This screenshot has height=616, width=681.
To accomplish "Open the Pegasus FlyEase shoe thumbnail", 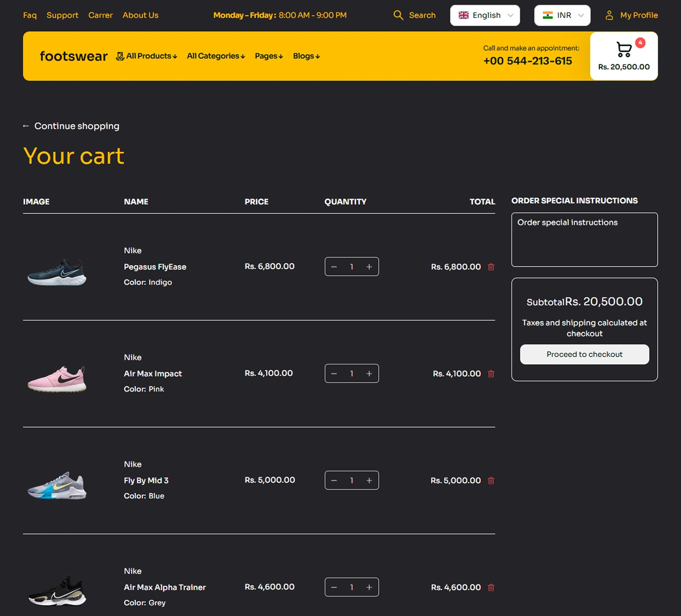I will pos(57,272).
